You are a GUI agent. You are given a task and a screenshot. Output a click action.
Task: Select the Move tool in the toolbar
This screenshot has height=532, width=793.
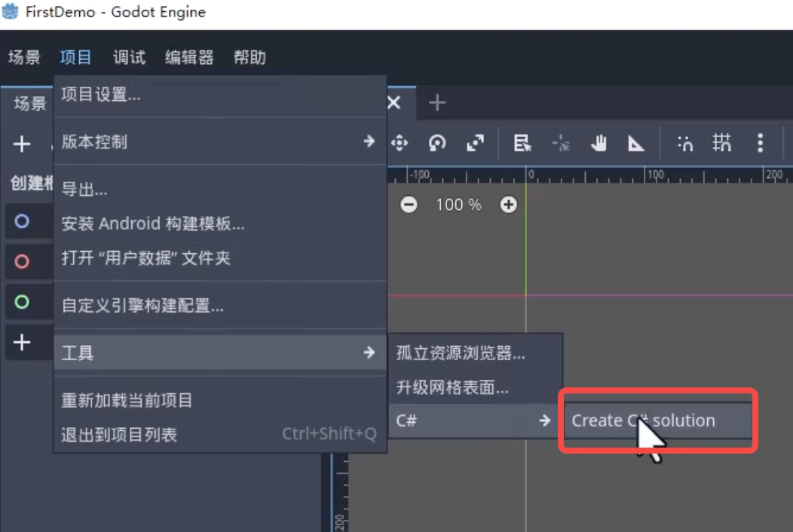tap(400, 142)
